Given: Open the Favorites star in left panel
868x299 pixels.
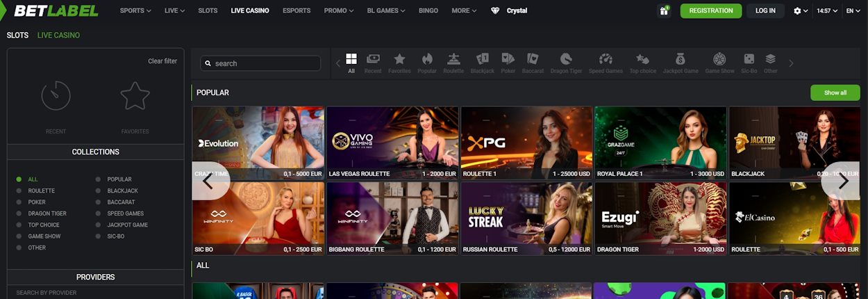Looking at the screenshot, I should tap(135, 96).
